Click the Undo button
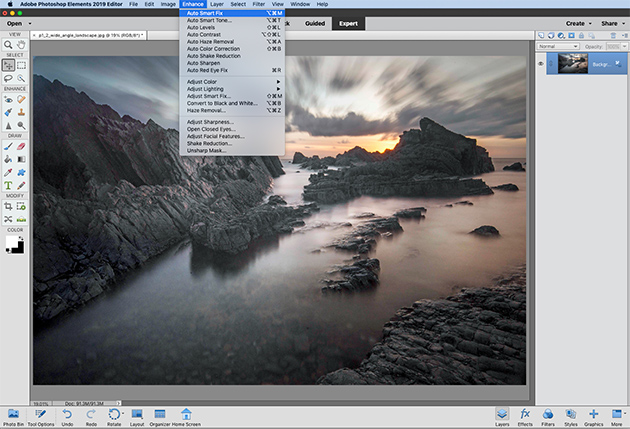The width and height of the screenshot is (630, 429). (67, 417)
